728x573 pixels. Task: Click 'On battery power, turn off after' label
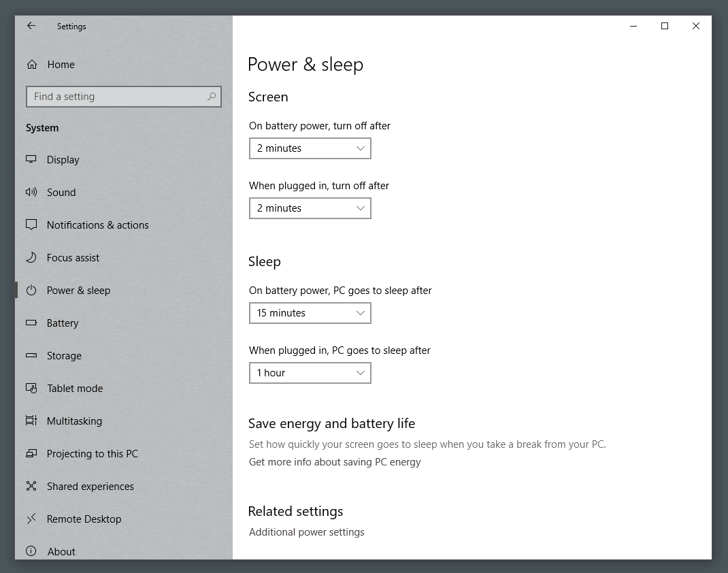click(x=319, y=126)
